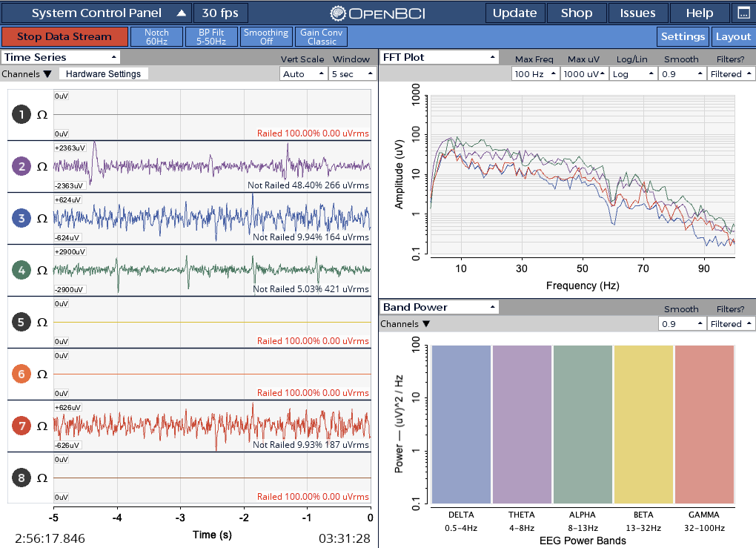The height and width of the screenshot is (548, 756).
Task: Toggle the Notch 60Hz filter
Action: click(x=157, y=36)
